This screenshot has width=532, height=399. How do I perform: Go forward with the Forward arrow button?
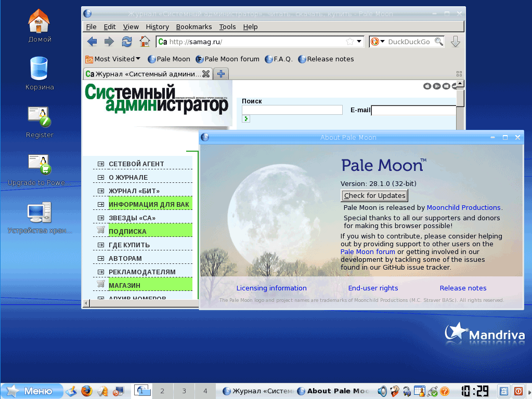[x=109, y=42]
